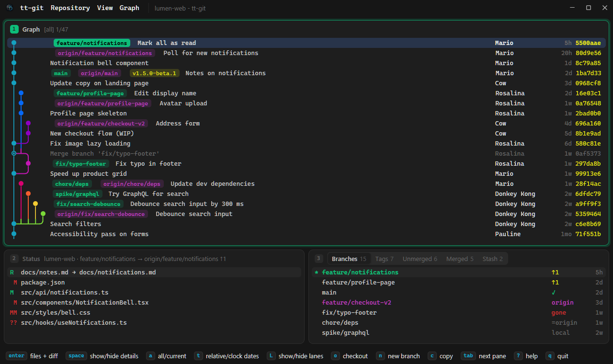
Task: Select spike/graphql in the Branches list
Action: pyautogui.click(x=459, y=333)
